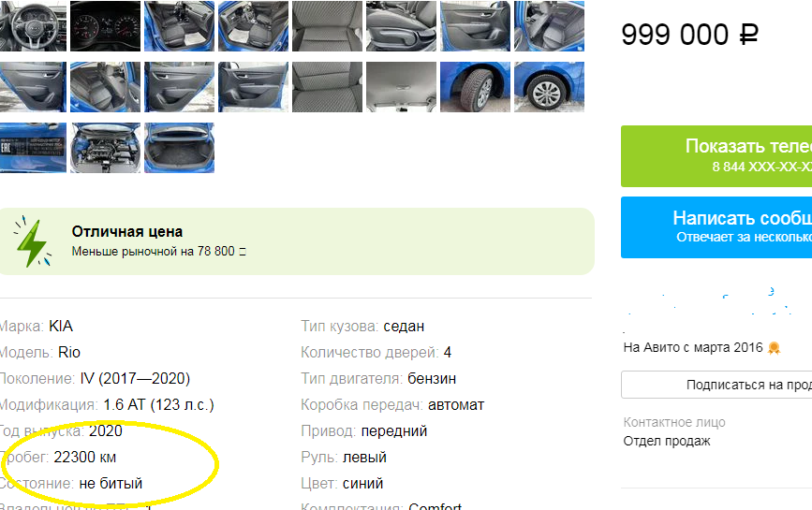Open the steering wheel photo thumbnail
The image size is (812, 510).
(33, 26)
